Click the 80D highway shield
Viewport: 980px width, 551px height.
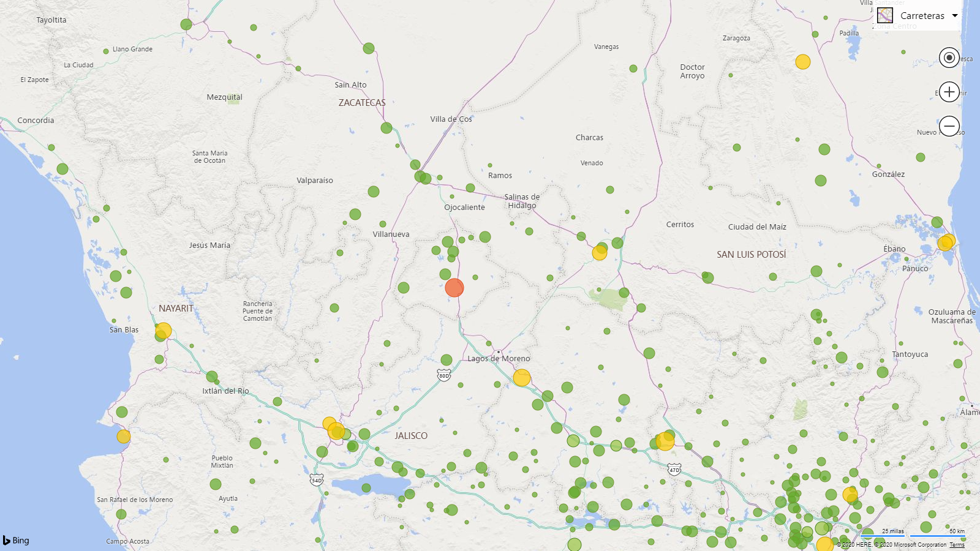(x=444, y=375)
